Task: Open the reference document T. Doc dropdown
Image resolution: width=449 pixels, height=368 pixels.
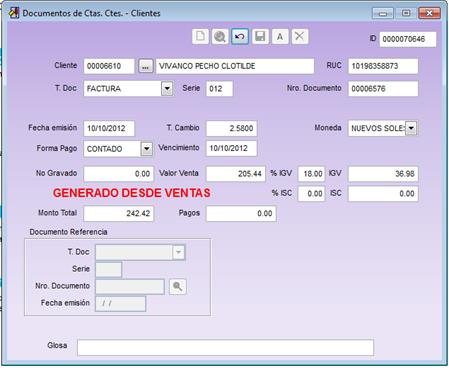Action: [x=179, y=252]
